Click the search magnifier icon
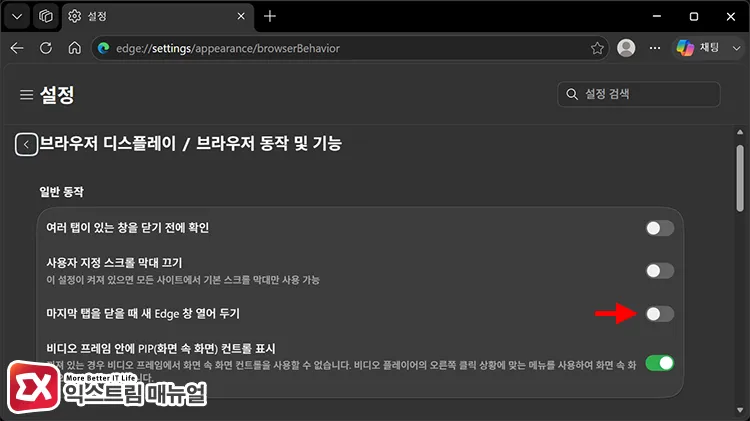This screenshot has height=421, width=750. 572,94
